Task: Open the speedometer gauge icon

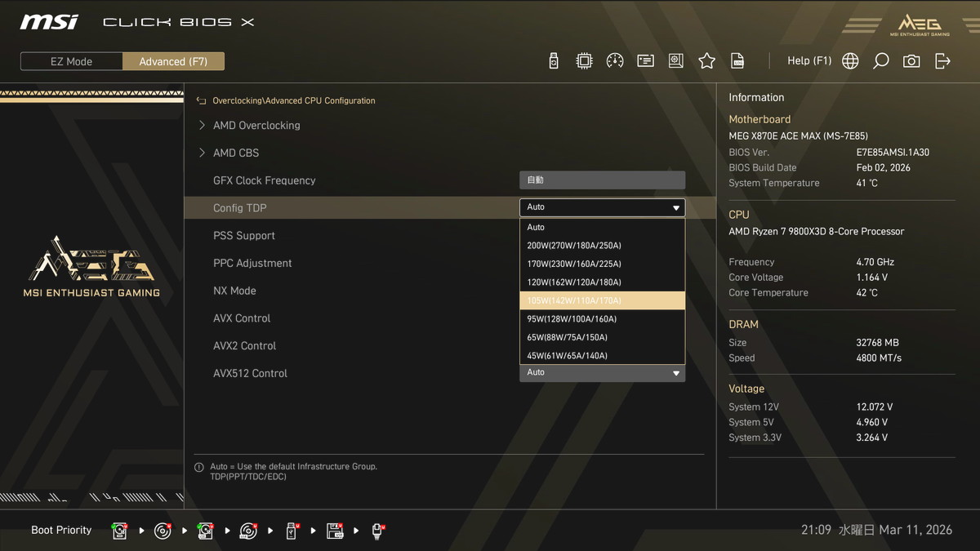Action: [x=615, y=61]
